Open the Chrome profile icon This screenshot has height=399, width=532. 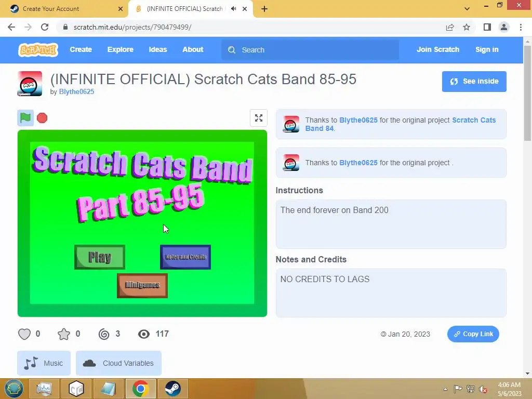(x=504, y=27)
